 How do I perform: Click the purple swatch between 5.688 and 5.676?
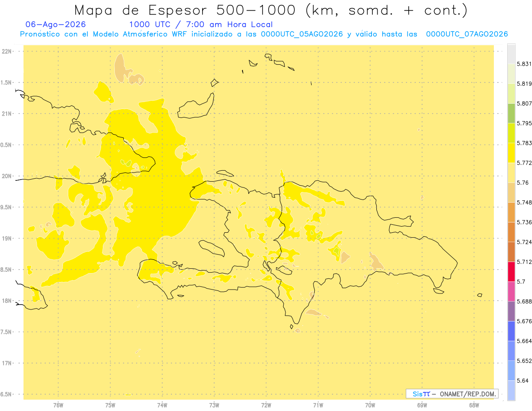[x=511, y=311]
